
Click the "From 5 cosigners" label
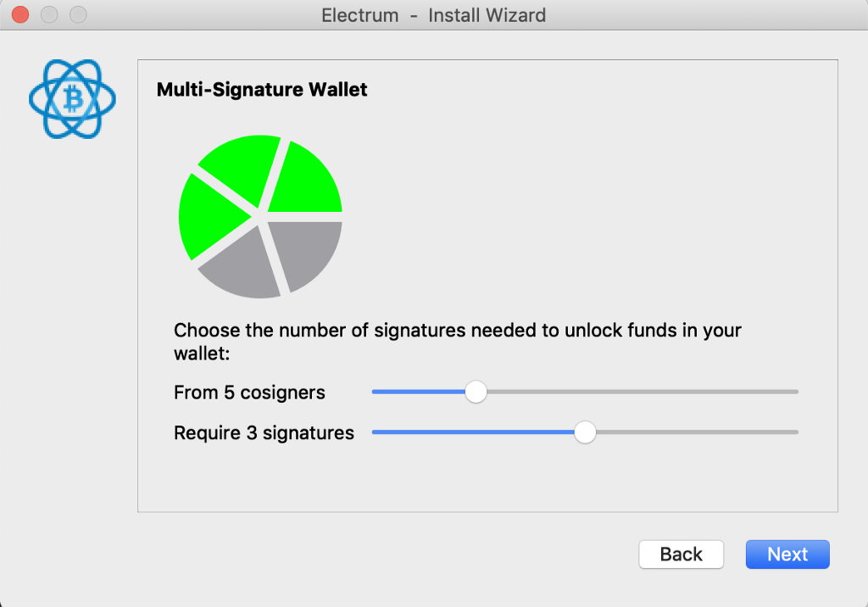249,393
